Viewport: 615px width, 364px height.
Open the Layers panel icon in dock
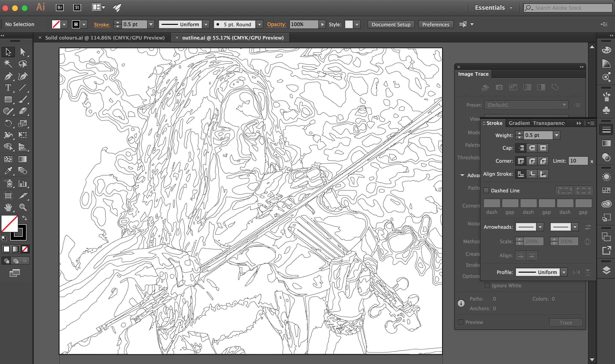pyautogui.click(x=606, y=270)
